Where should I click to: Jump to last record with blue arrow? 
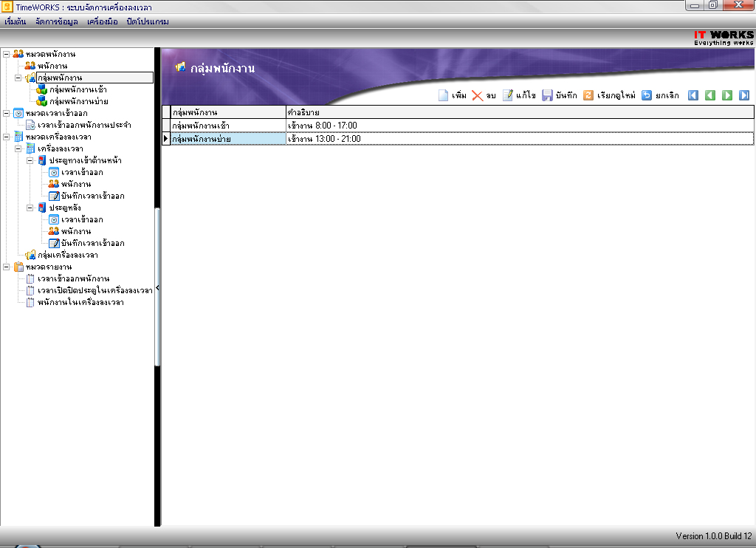744,95
